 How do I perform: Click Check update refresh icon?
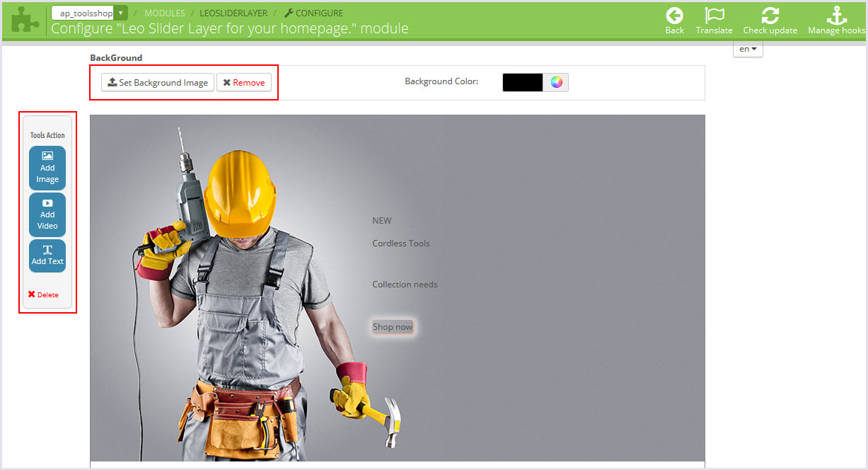point(770,16)
